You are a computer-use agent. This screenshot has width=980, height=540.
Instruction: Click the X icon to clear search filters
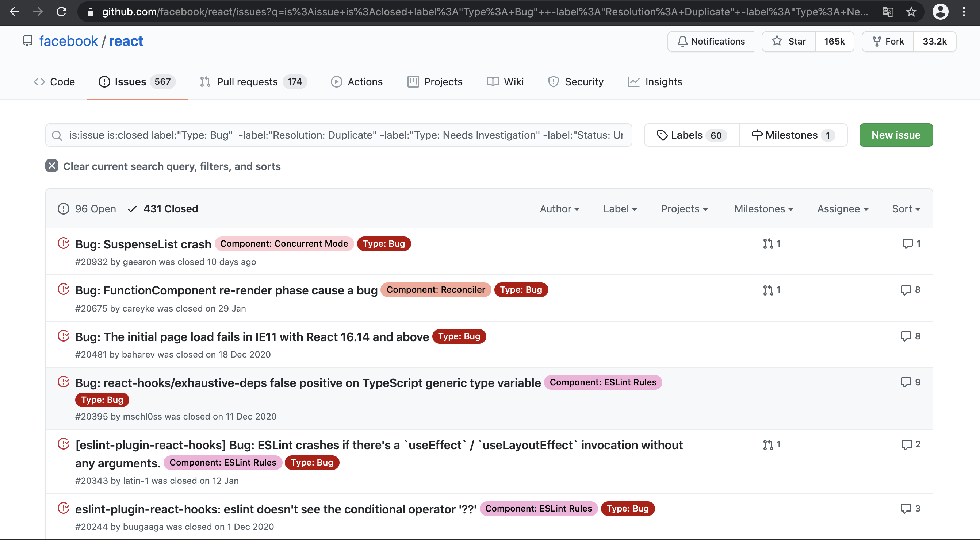(52, 166)
